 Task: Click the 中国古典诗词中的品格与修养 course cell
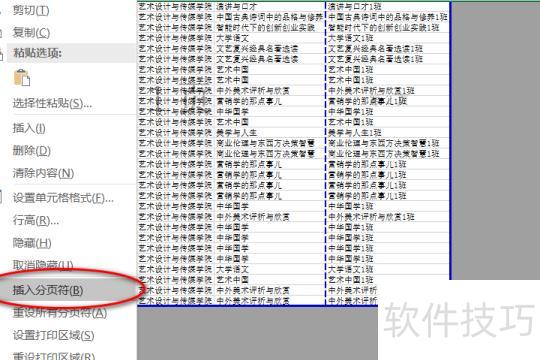click(270, 17)
